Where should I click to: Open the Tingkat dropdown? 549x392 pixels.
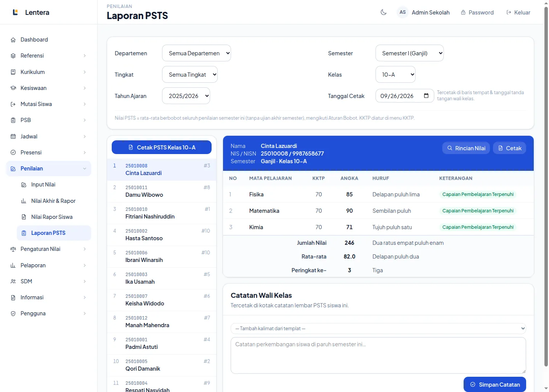coord(190,74)
